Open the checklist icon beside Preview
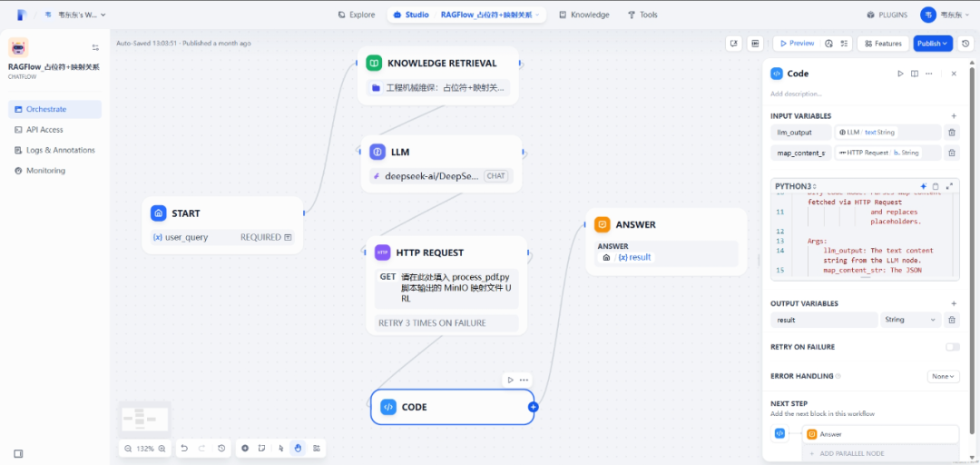980x465 pixels. pos(845,44)
